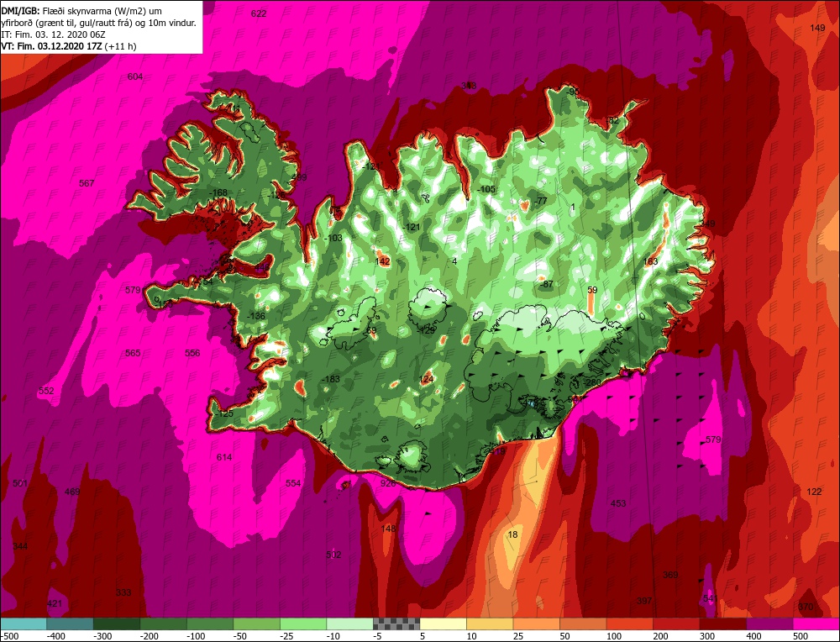Screen dimensions: 840x642
Task: Click the value 370 in the corner
Action: [806, 607]
